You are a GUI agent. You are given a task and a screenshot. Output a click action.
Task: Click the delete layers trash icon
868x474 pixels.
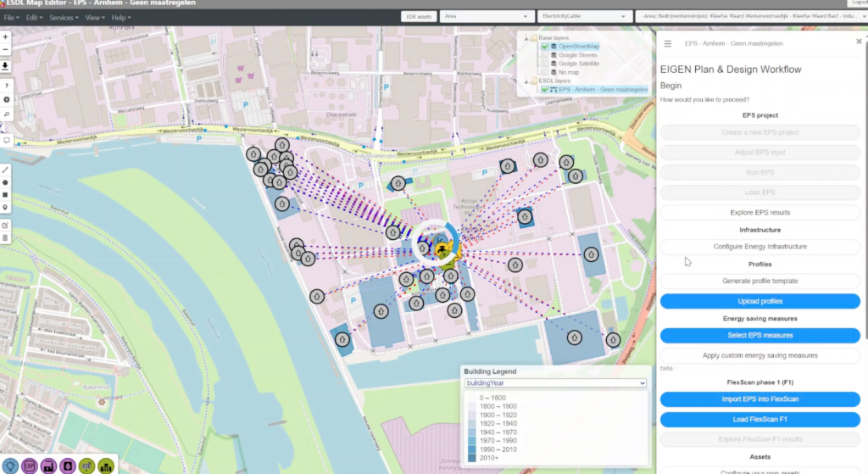(6, 237)
